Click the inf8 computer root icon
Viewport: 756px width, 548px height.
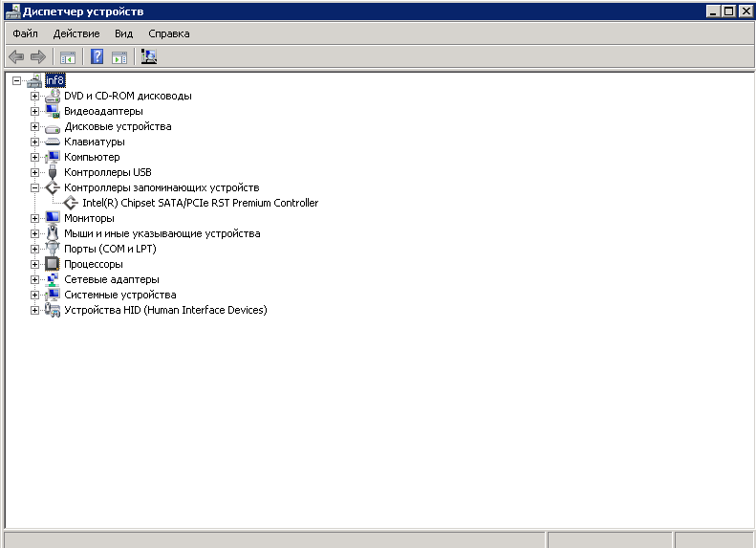(x=34, y=80)
